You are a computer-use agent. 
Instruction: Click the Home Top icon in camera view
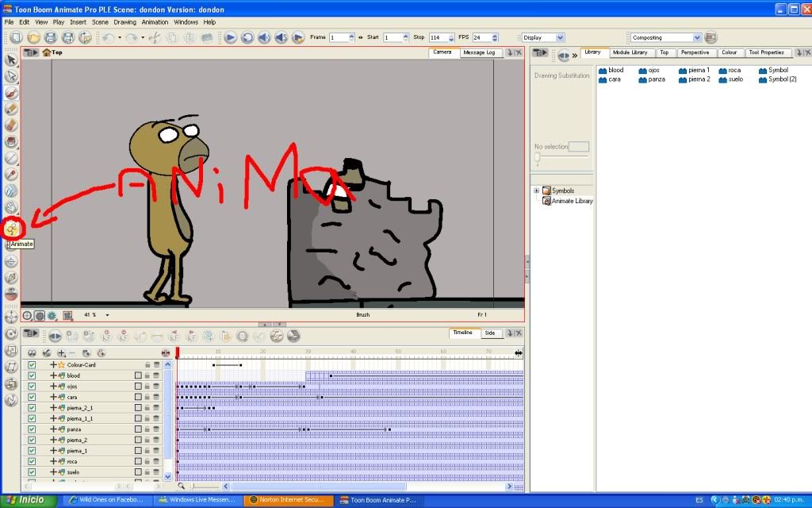click(x=47, y=52)
